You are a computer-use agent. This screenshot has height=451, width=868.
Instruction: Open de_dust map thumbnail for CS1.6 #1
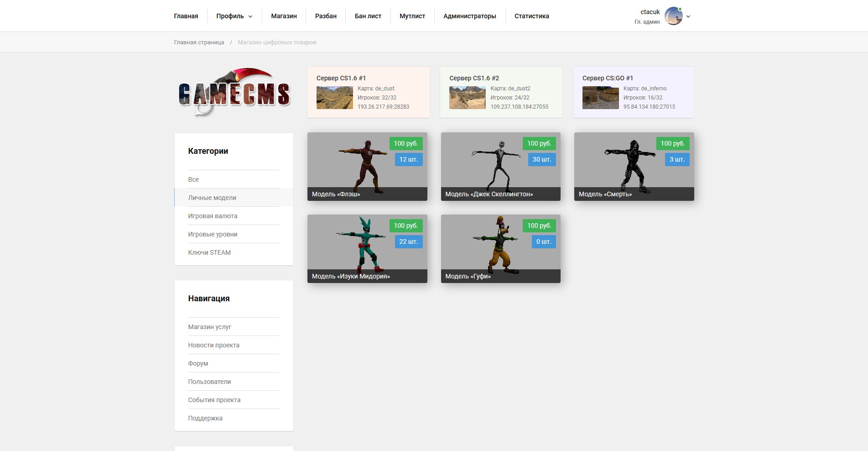pos(334,98)
